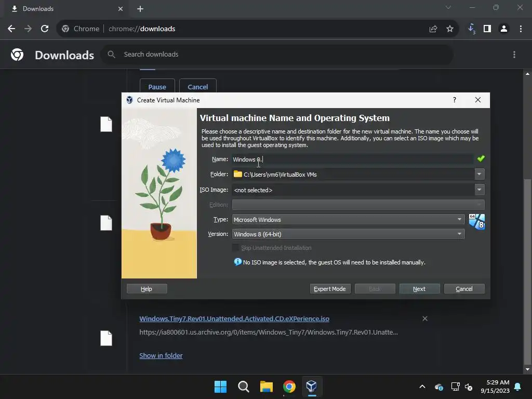Click the grayed-out Back button

[375, 289]
